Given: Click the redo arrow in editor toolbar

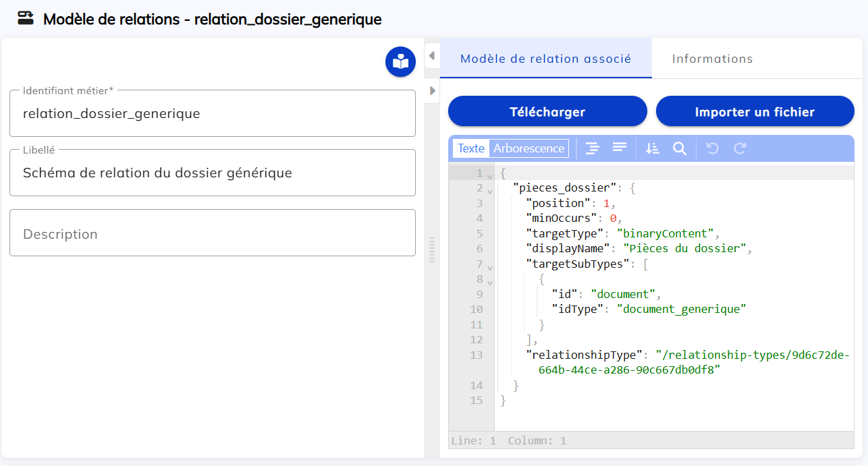Looking at the screenshot, I should (740, 148).
